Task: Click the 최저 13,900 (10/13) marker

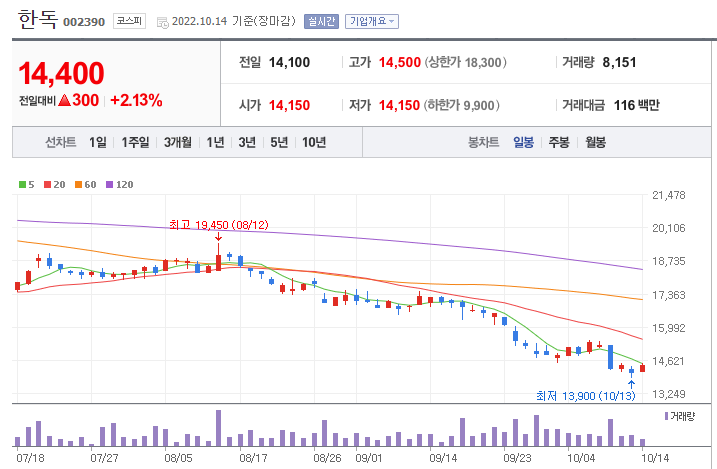Action: [x=586, y=396]
